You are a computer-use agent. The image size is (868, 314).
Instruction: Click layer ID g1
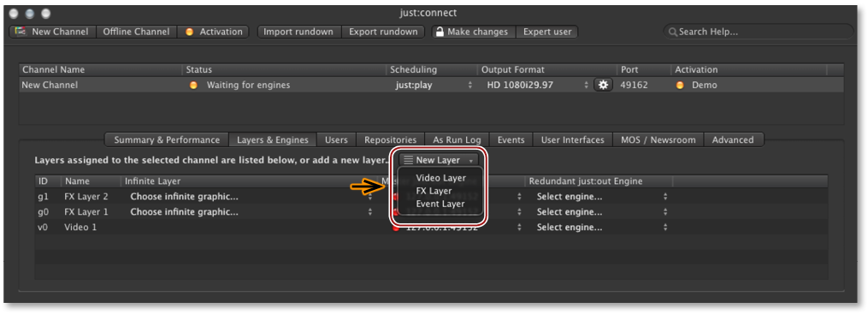coord(44,197)
